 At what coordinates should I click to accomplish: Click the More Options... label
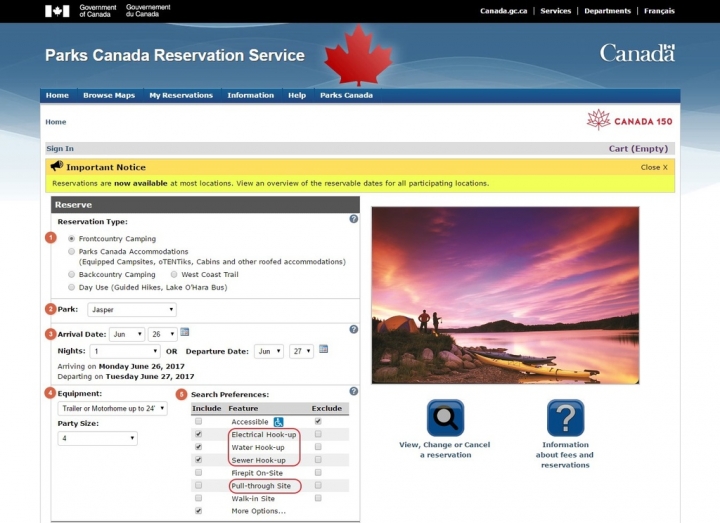pos(259,511)
